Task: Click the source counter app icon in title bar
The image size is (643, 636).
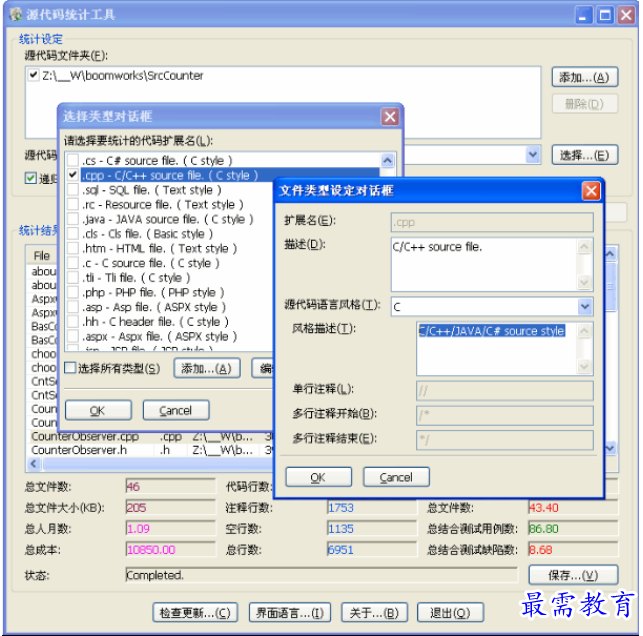Action: click(x=16, y=15)
